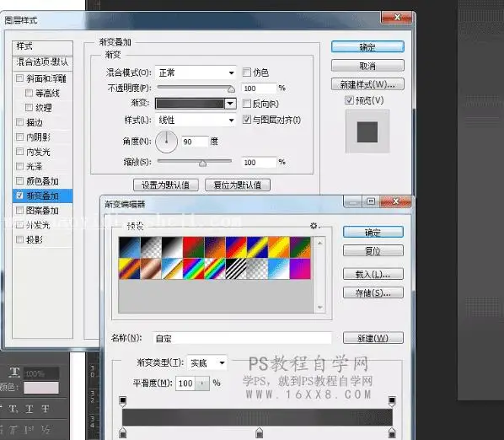
Task: Select the blue-to-white gradient preset
Action: pos(279,269)
